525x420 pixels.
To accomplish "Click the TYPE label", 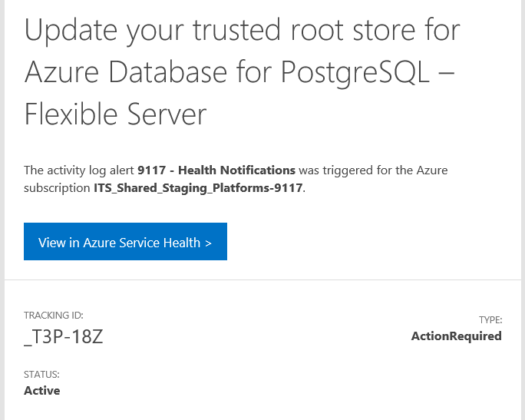I will pos(490,319).
